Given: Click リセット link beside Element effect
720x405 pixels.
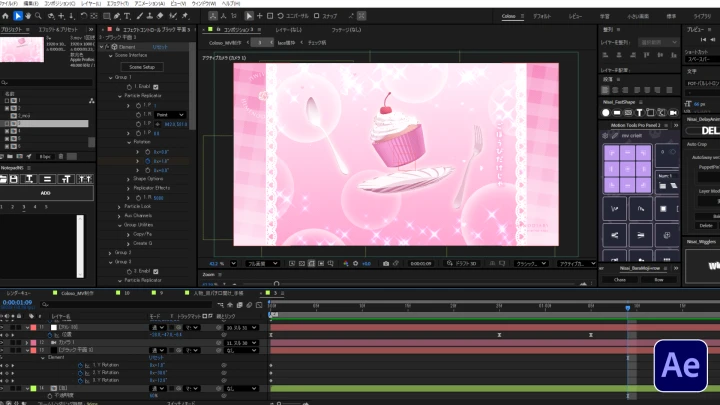Looking at the screenshot, I should coord(160,47).
